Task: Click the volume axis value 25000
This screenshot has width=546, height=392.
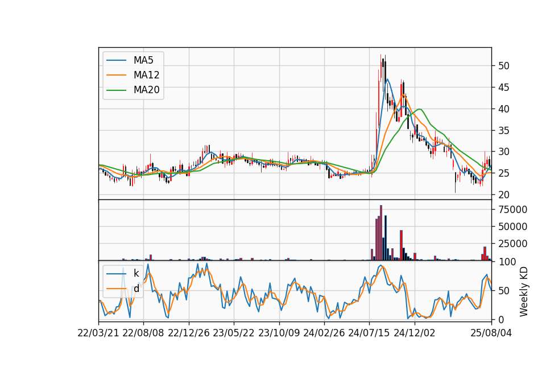Action: click(x=512, y=244)
